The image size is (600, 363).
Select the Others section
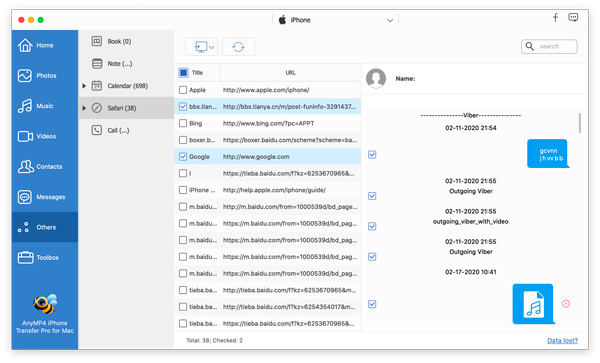point(44,227)
